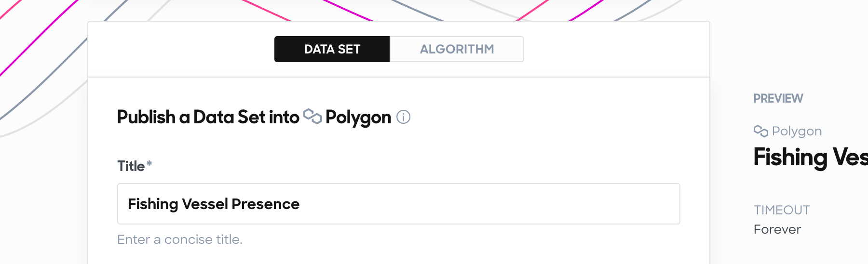Click the 'Title' field label
This screenshot has height=264, width=868.
(131, 166)
